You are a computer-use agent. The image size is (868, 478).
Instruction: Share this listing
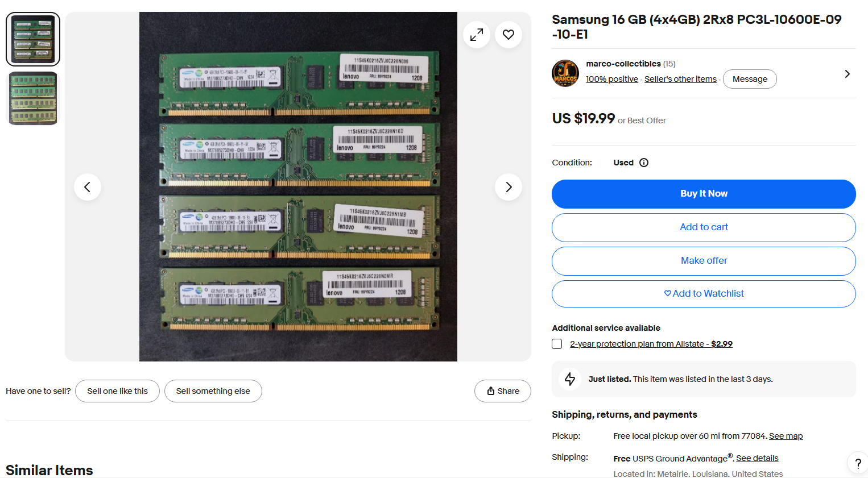tap(503, 391)
